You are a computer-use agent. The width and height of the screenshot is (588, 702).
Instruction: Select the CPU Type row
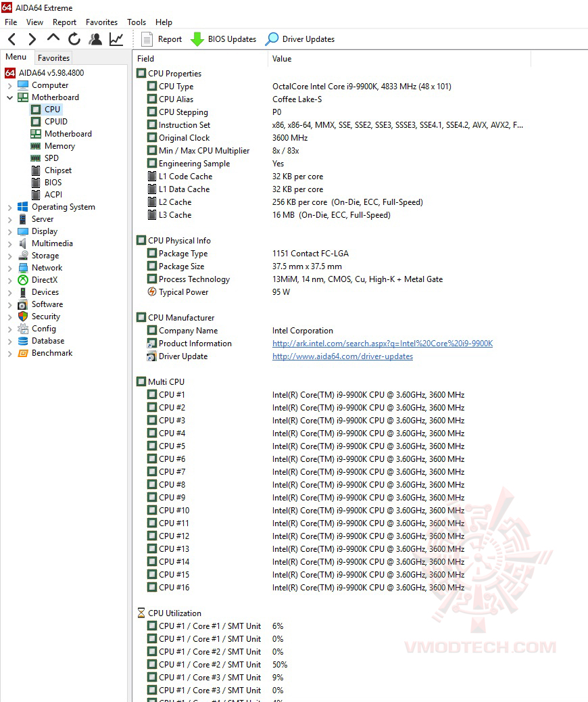pos(299,87)
